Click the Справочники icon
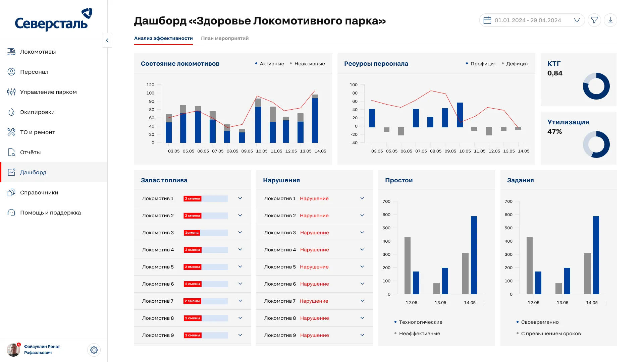Image resolution: width=644 pixels, height=362 pixels. click(11, 192)
